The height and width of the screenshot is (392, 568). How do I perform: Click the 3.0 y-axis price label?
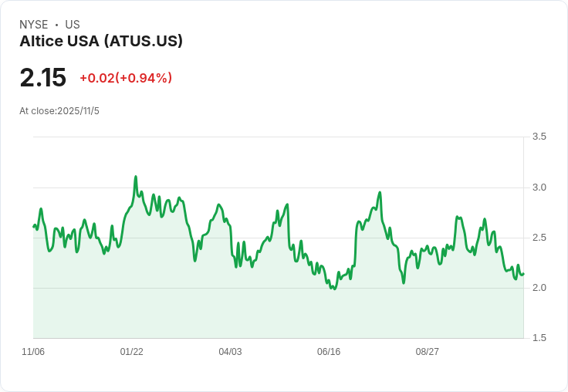click(539, 188)
